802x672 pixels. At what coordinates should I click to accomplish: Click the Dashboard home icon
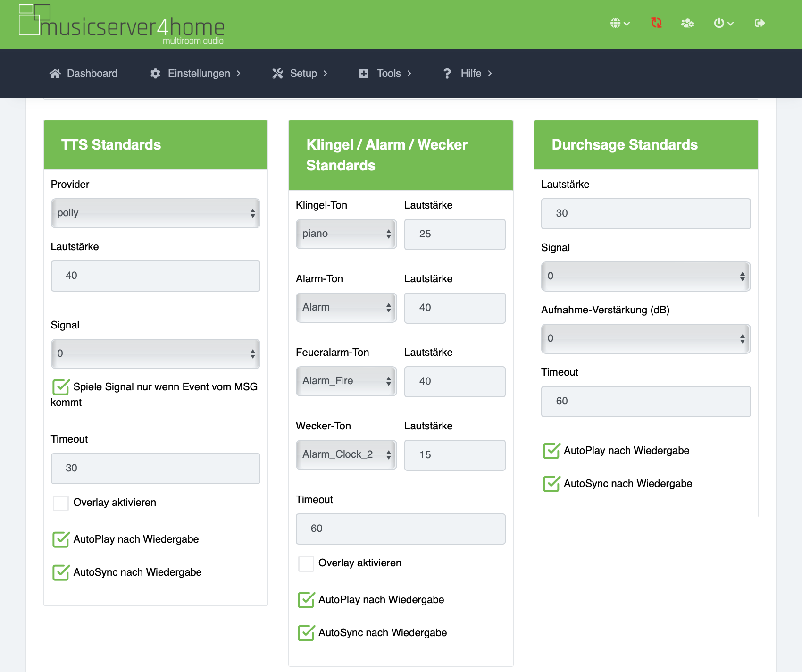coord(55,74)
